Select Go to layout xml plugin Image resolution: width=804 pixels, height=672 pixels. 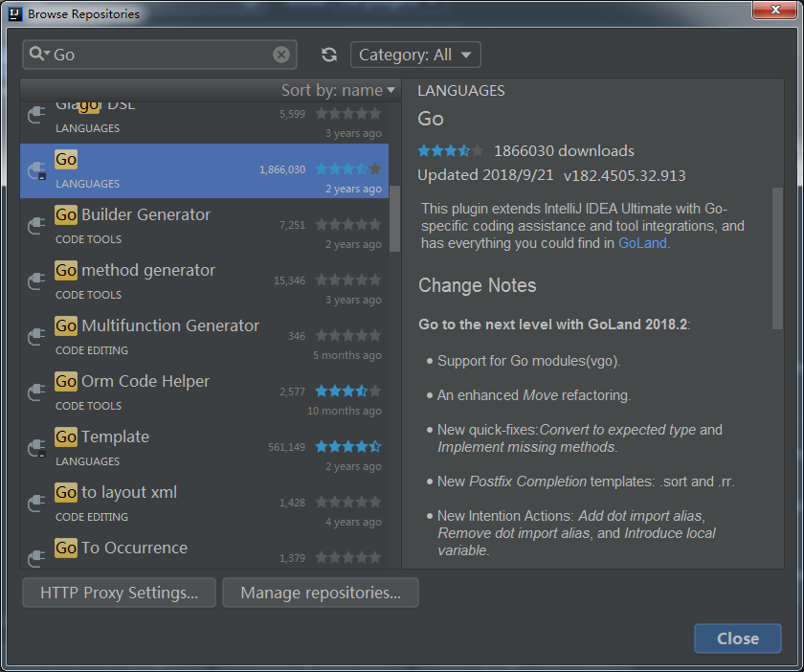coord(204,504)
